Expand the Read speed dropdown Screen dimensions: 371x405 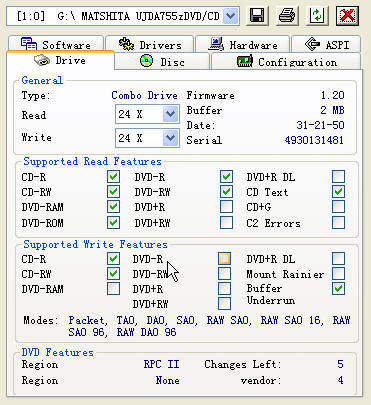click(171, 114)
